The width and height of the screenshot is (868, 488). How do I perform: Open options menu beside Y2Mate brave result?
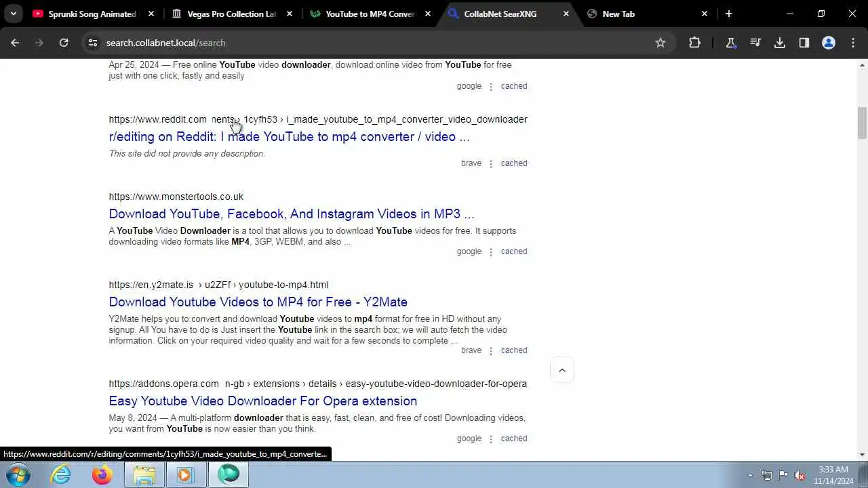491,350
